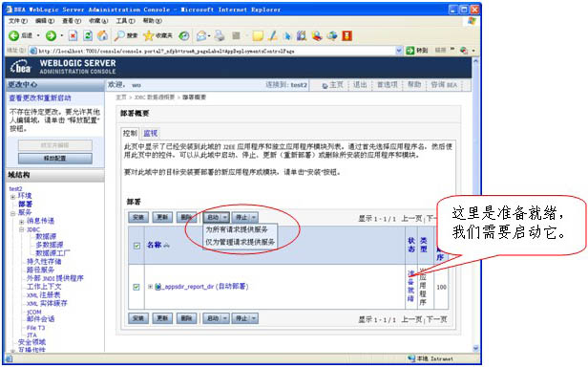Click the IE Home icon
Image resolution: width=588 pixels, height=368 pixels.
(102, 35)
